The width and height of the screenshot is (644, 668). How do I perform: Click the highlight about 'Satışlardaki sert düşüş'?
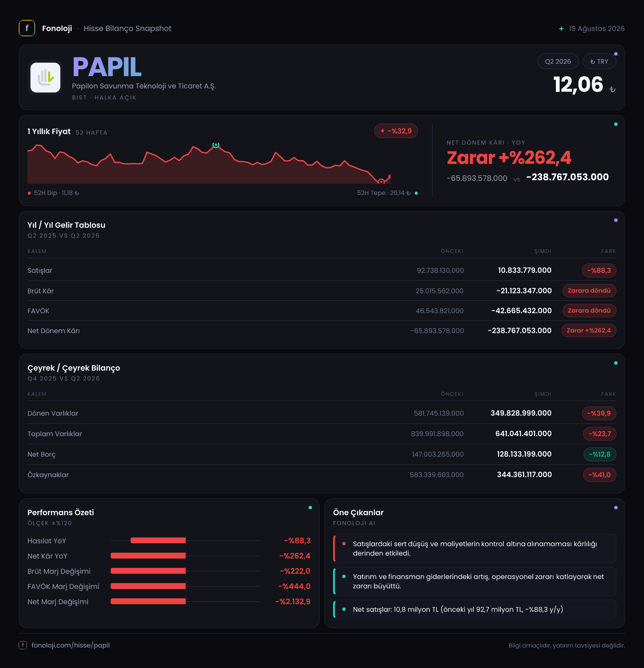coord(475,548)
